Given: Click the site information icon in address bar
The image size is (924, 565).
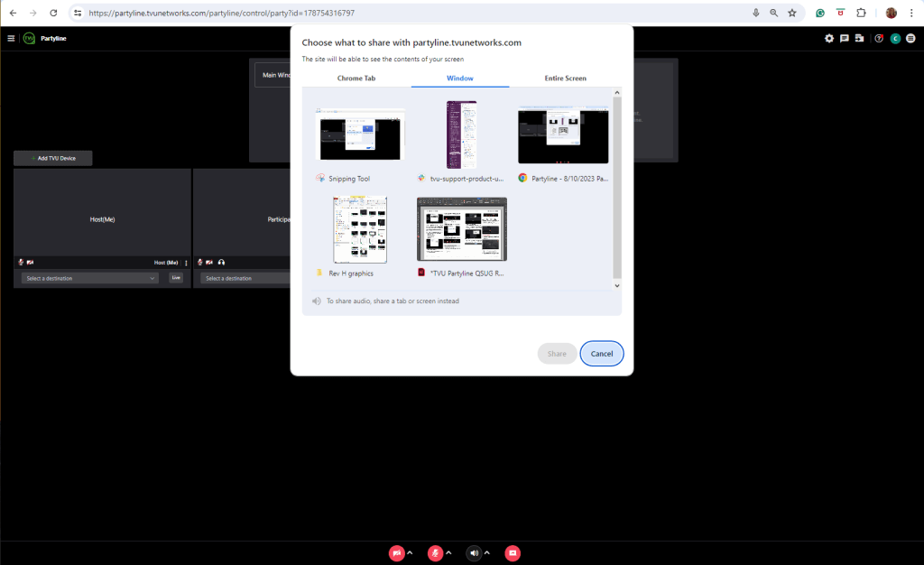Looking at the screenshot, I should (x=78, y=13).
